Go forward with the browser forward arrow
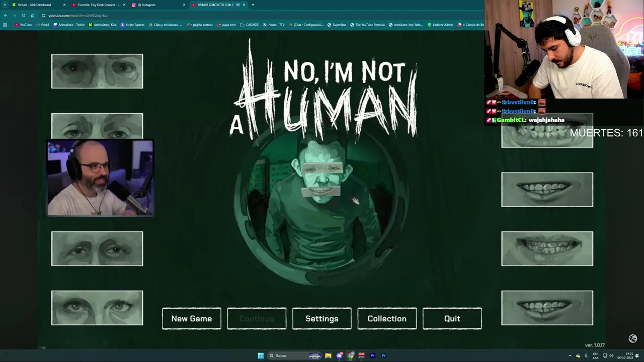The image size is (644, 362). point(14,16)
